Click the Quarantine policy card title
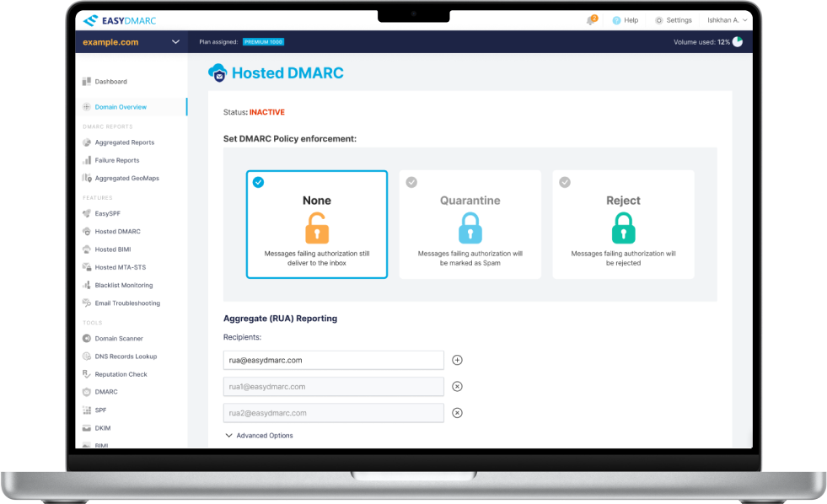This screenshot has width=827, height=504. (470, 201)
